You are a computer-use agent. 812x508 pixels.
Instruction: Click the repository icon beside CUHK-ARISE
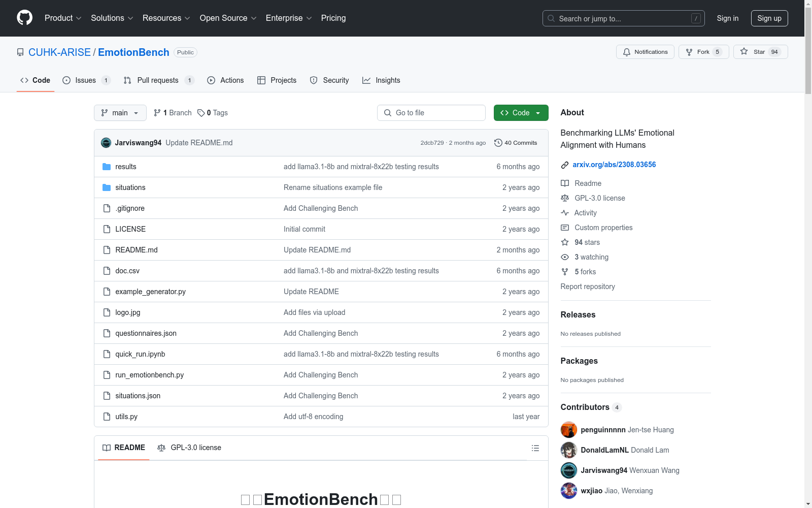point(20,52)
